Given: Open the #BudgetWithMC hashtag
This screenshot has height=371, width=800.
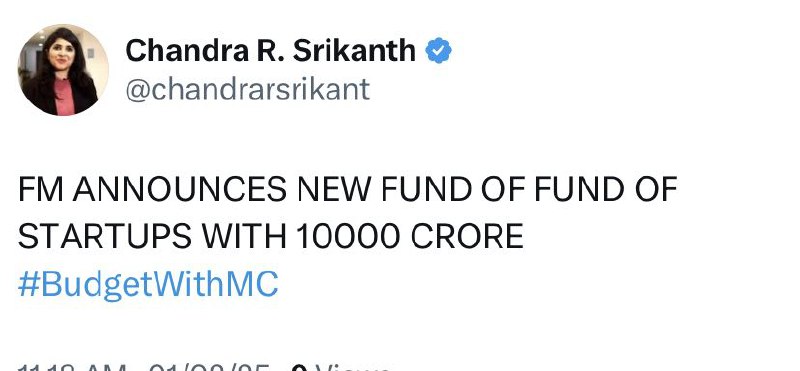Looking at the screenshot, I should 148,285.
